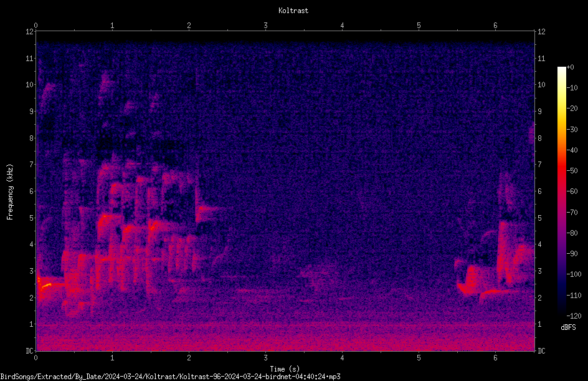
Task: Click the 12 kHz label on left axis
Action: click(30, 32)
